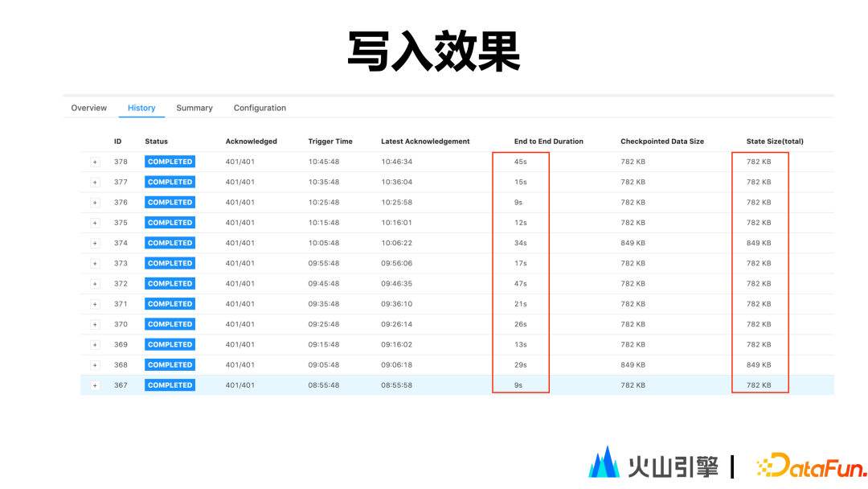The width and height of the screenshot is (868, 489).
Task: Expand checkpoint 376 row details
Action: coord(95,203)
